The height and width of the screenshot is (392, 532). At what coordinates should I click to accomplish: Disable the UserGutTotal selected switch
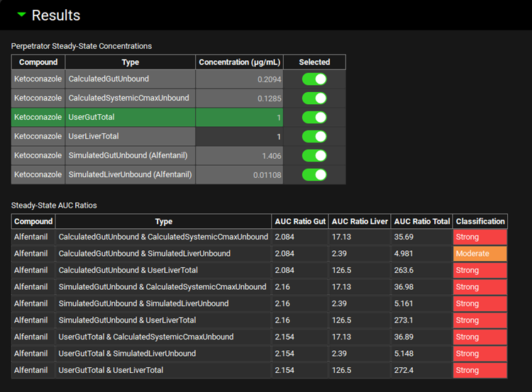(x=314, y=117)
